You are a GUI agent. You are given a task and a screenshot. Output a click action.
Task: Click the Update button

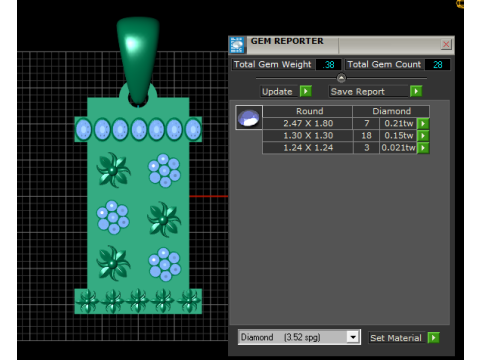279,91
